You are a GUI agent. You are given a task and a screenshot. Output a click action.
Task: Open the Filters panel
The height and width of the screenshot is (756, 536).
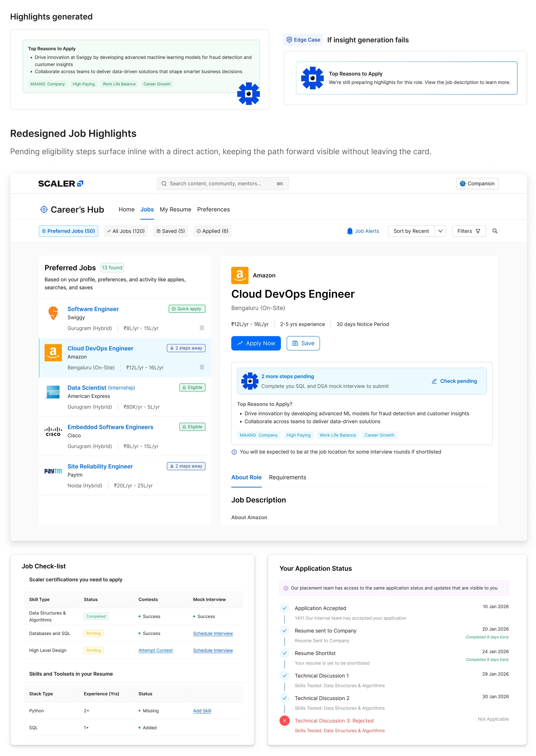pyautogui.click(x=469, y=231)
